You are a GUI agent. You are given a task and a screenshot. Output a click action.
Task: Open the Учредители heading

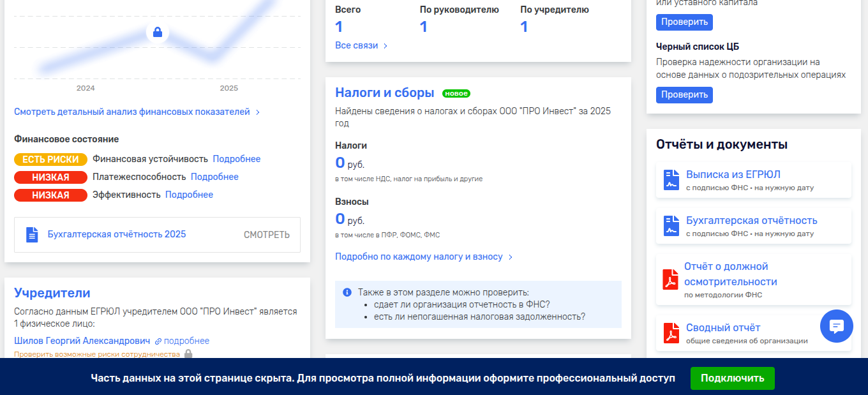[52, 293]
